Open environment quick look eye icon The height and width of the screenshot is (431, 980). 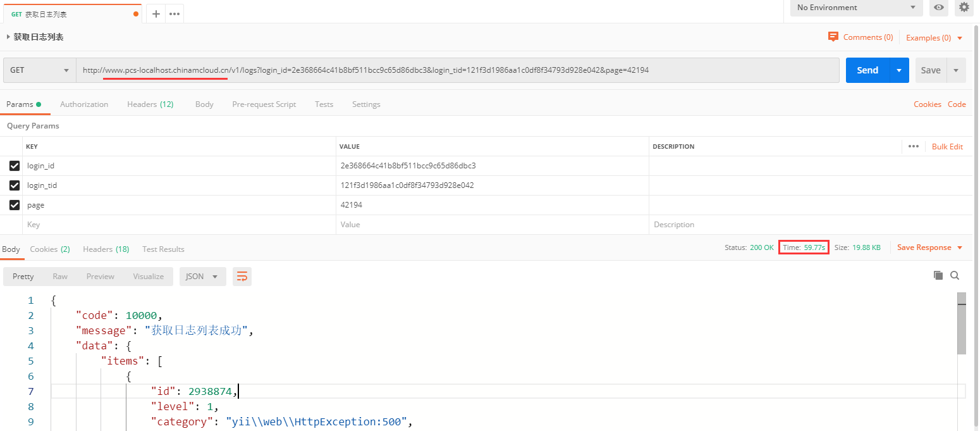[x=939, y=8]
